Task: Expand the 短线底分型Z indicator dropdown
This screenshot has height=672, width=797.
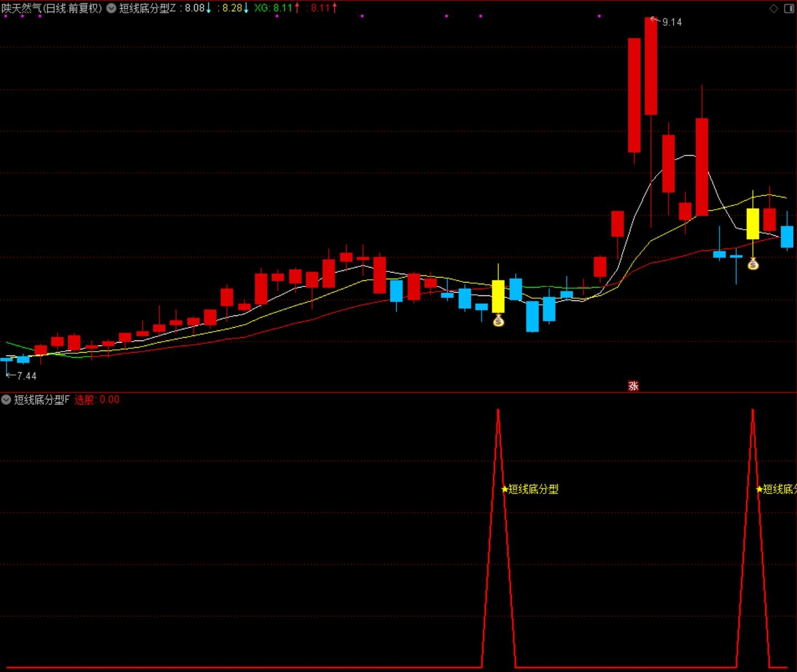Action: tap(111, 8)
